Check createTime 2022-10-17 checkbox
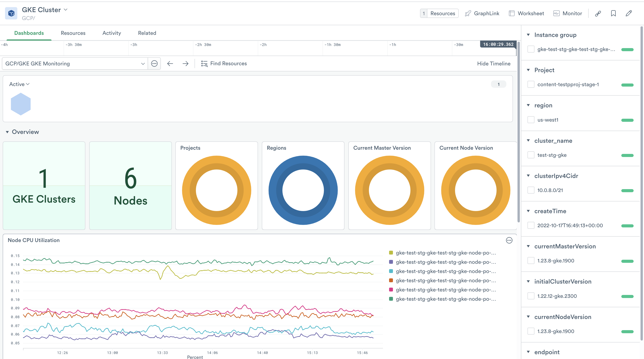 [531, 226]
